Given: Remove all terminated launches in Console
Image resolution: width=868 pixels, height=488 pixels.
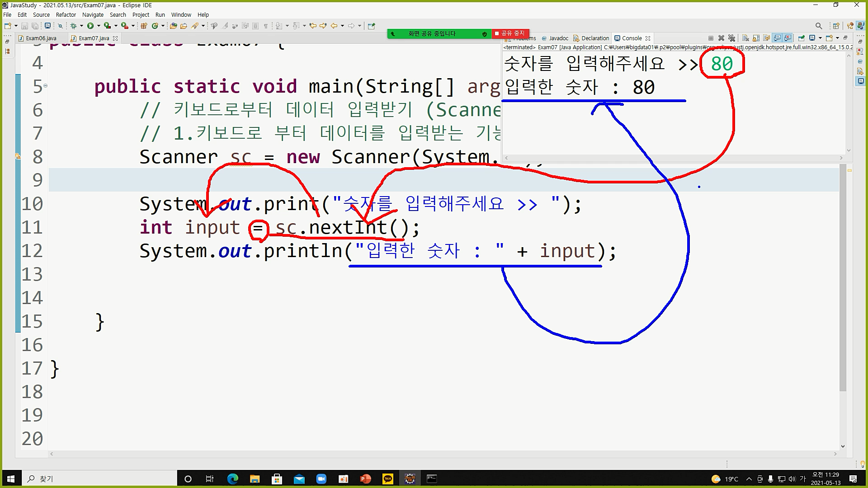Looking at the screenshot, I should [731, 38].
